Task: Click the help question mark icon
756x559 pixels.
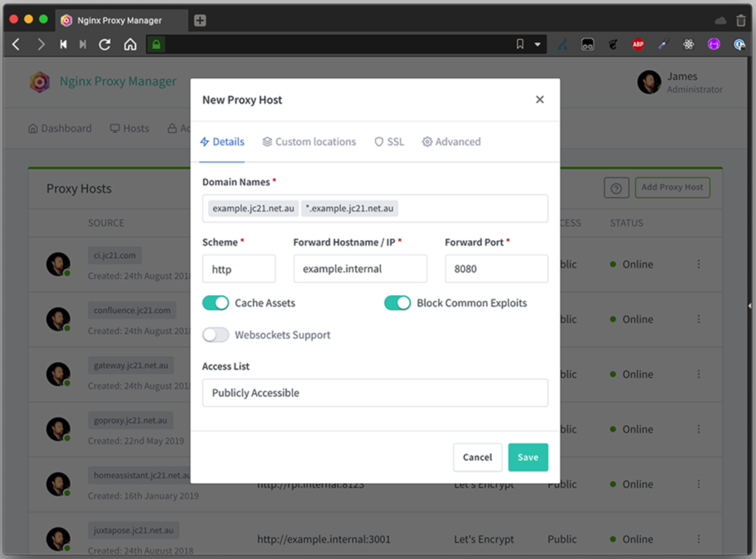Action: tap(616, 188)
